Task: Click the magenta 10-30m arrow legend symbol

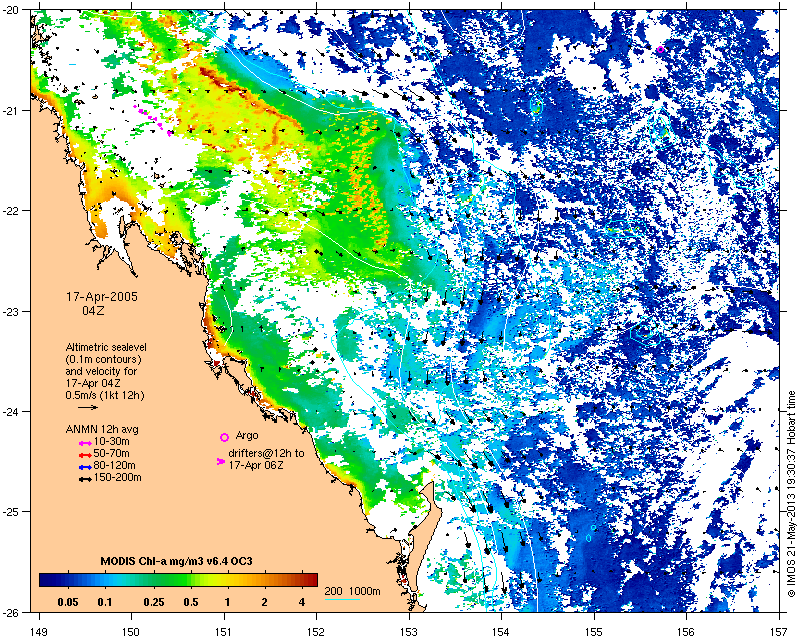Action: pos(85,443)
